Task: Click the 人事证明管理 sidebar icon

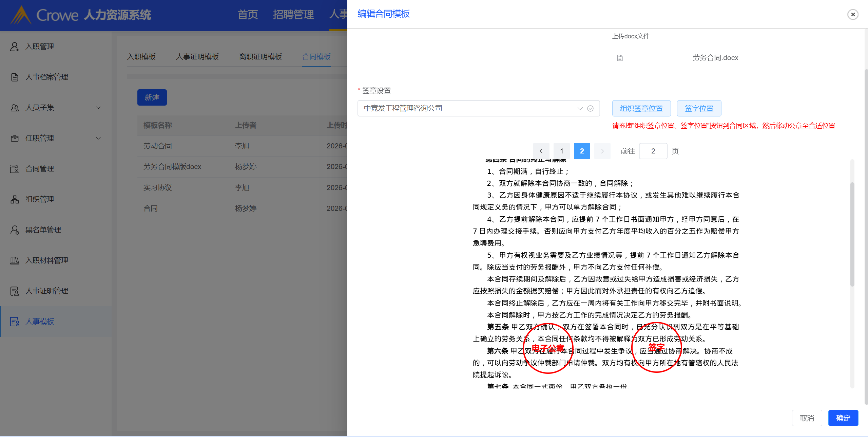Action: 14,291
